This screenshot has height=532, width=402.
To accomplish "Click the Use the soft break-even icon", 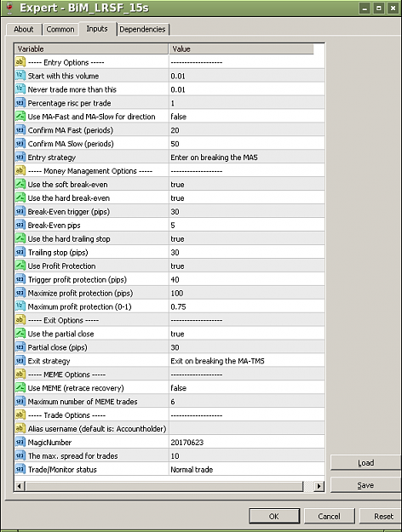I will click(20, 184).
